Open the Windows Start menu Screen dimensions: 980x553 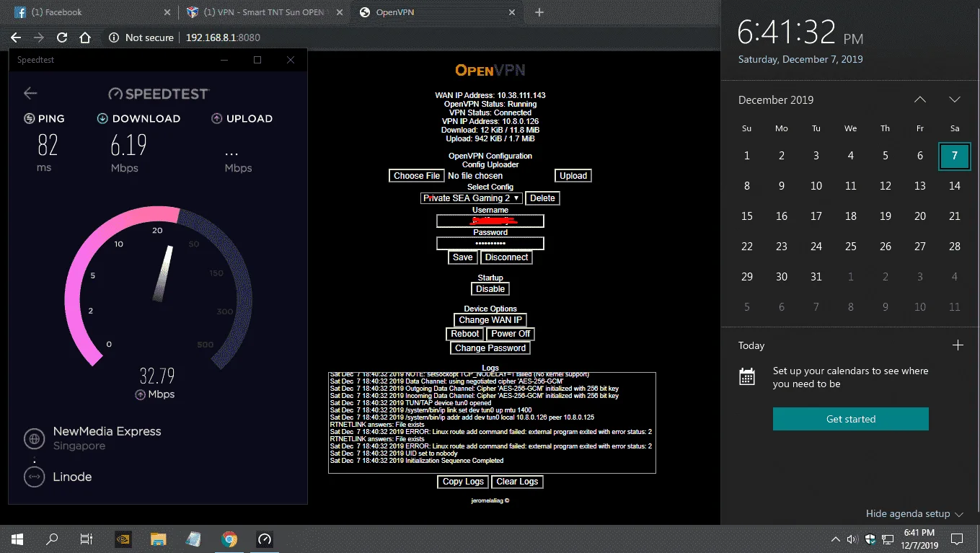pos(17,539)
